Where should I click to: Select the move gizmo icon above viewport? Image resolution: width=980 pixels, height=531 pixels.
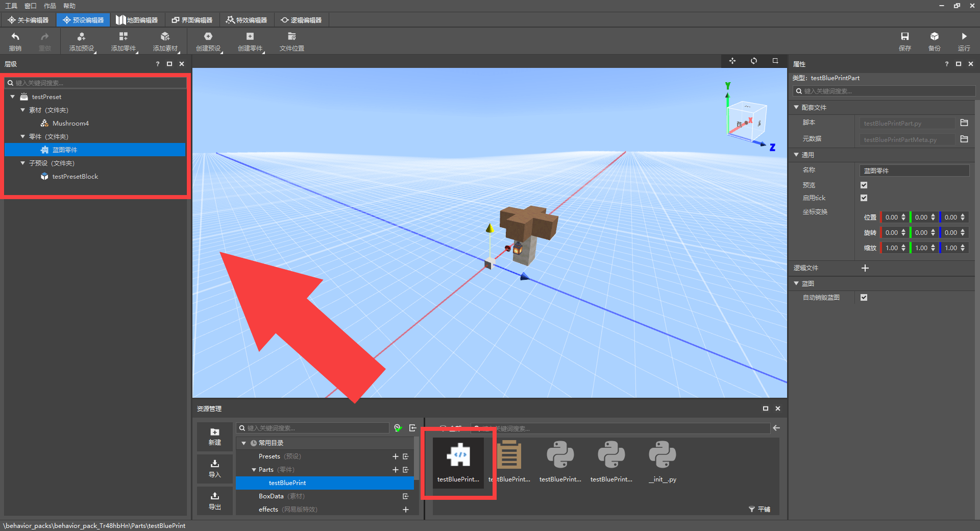pos(732,61)
